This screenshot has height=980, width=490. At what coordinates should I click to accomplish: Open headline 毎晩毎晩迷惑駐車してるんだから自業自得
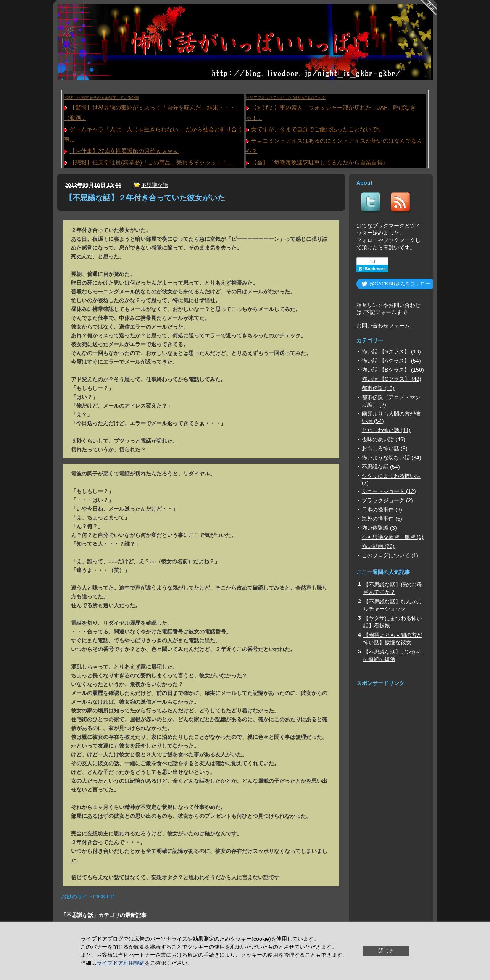[x=319, y=163]
